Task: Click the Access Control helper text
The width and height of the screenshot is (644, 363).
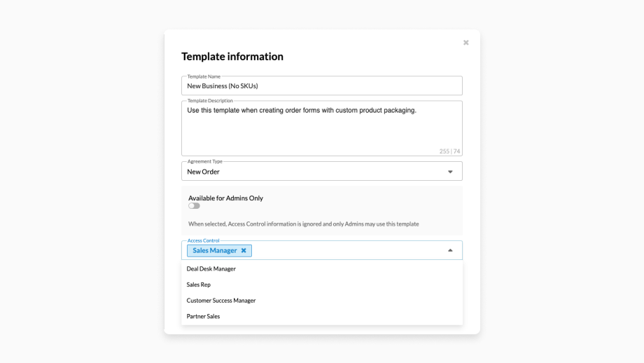Action: 303,224
